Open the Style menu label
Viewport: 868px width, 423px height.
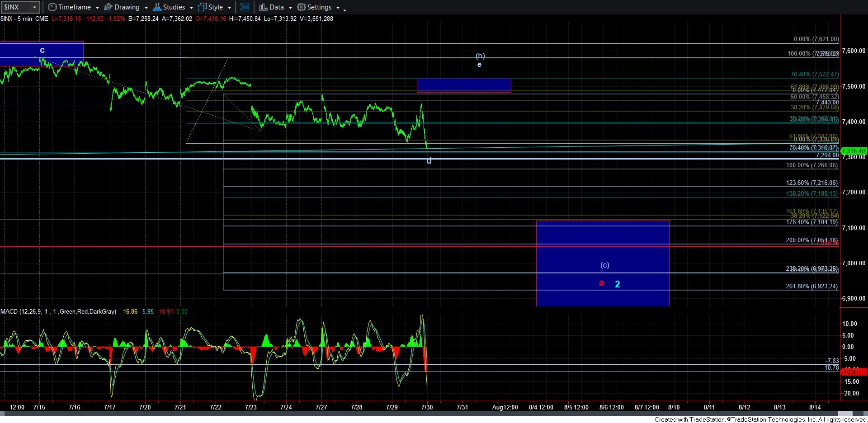[216, 7]
